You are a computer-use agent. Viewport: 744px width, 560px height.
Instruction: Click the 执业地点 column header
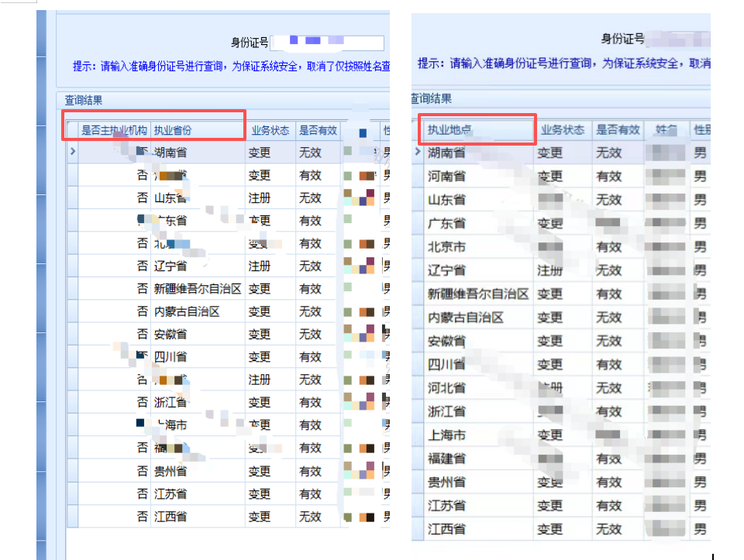[x=479, y=130]
